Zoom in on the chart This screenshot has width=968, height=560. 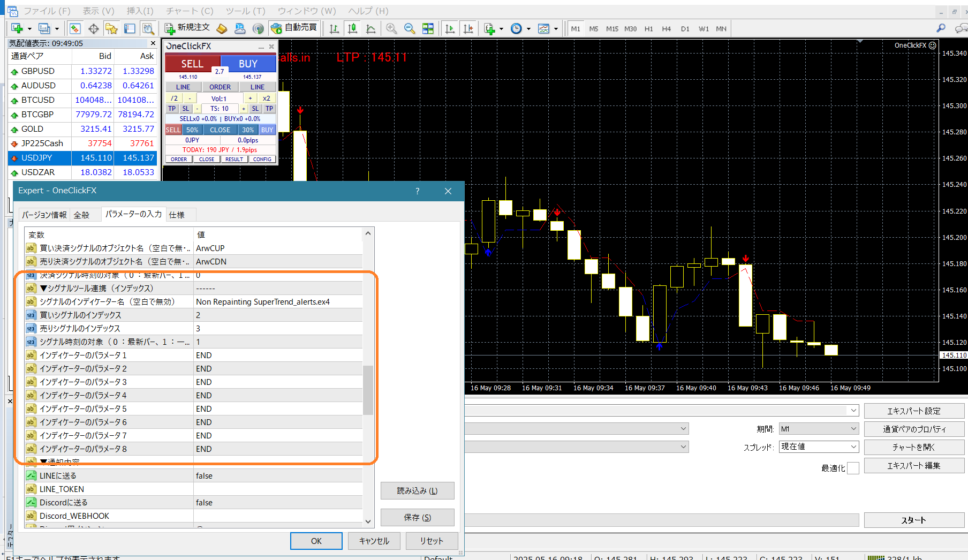click(x=391, y=28)
